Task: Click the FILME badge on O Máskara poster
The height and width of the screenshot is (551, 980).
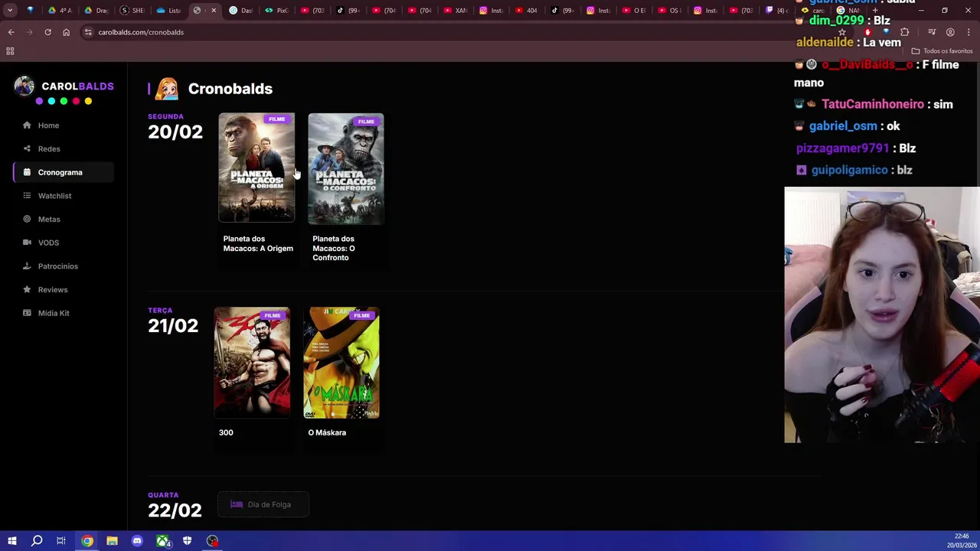Action: (361, 315)
